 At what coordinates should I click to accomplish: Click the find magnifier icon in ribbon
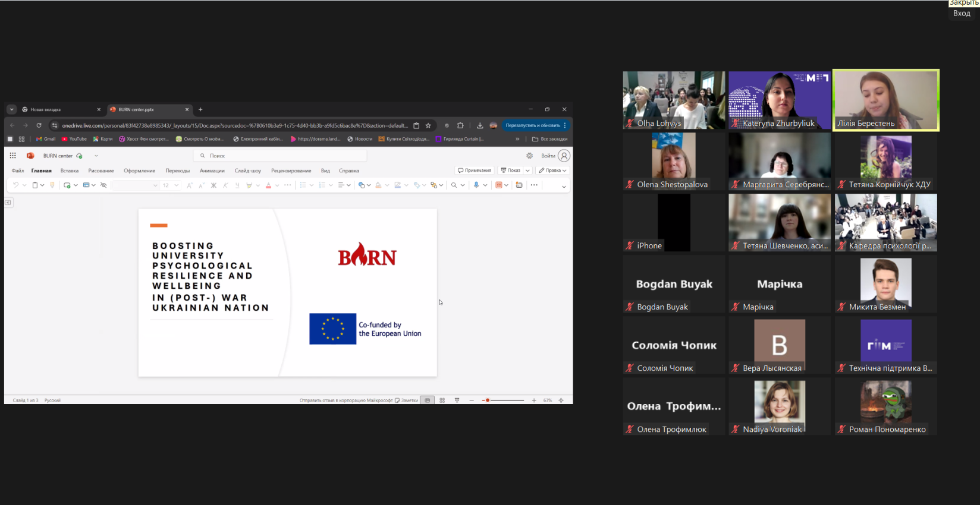(454, 185)
